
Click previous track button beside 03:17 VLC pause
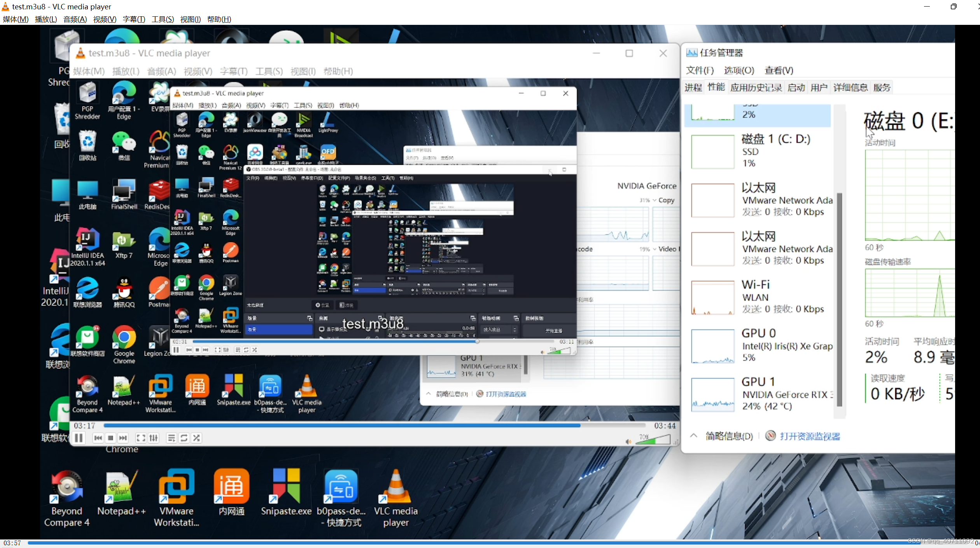coord(98,438)
